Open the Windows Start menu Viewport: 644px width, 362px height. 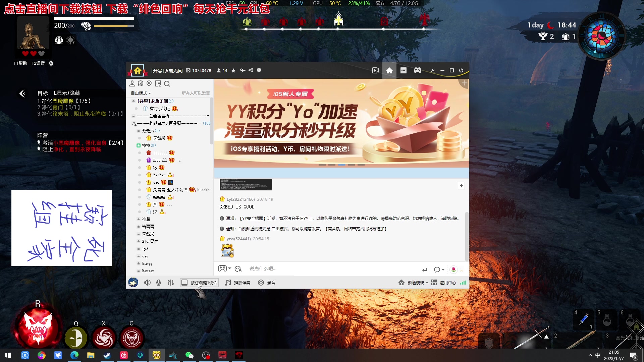[8, 355]
